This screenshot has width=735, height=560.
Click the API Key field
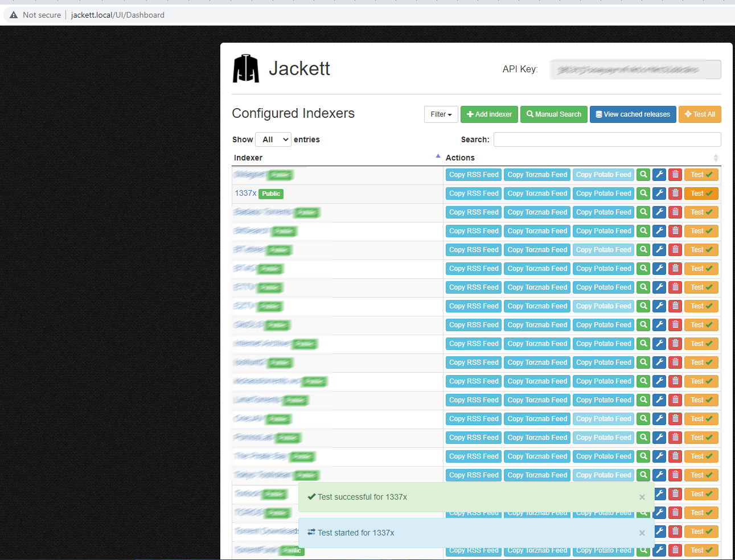(635, 69)
